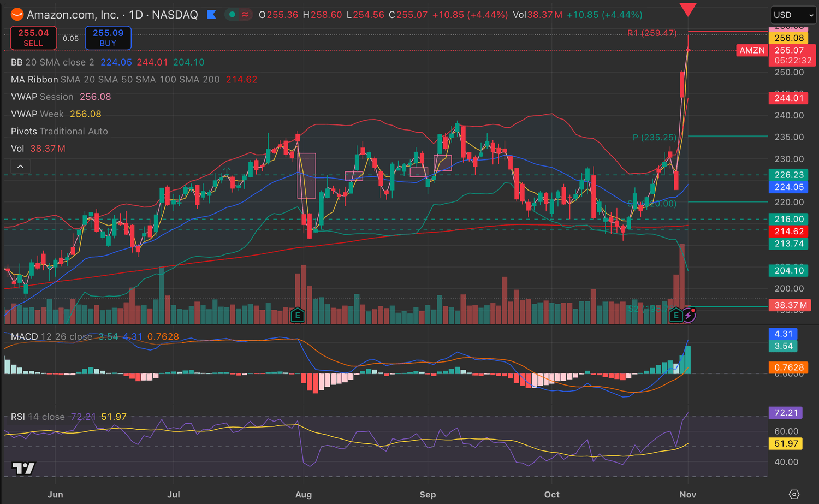This screenshot has width=819, height=504.
Task: Open the USD currency dropdown
Action: tap(793, 15)
